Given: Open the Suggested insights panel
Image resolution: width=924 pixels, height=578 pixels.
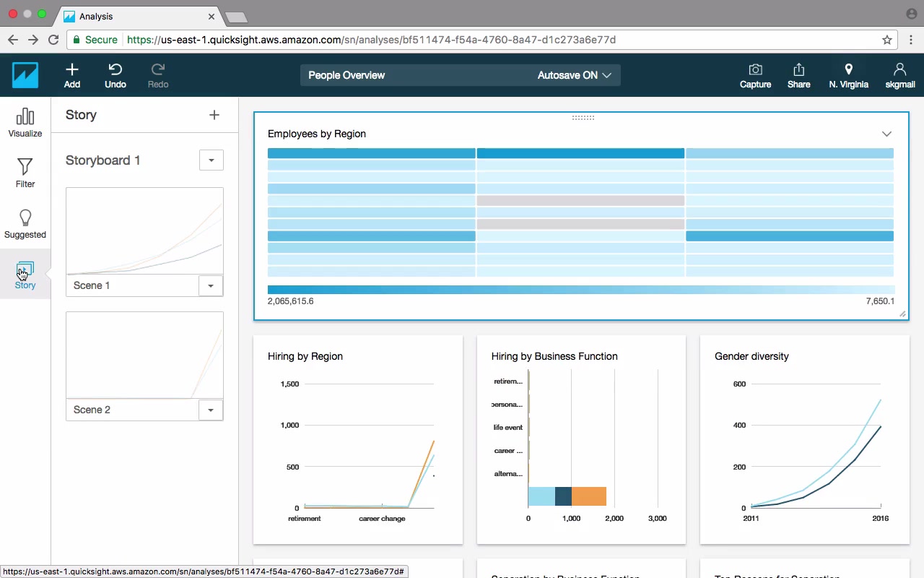Looking at the screenshot, I should point(25,224).
